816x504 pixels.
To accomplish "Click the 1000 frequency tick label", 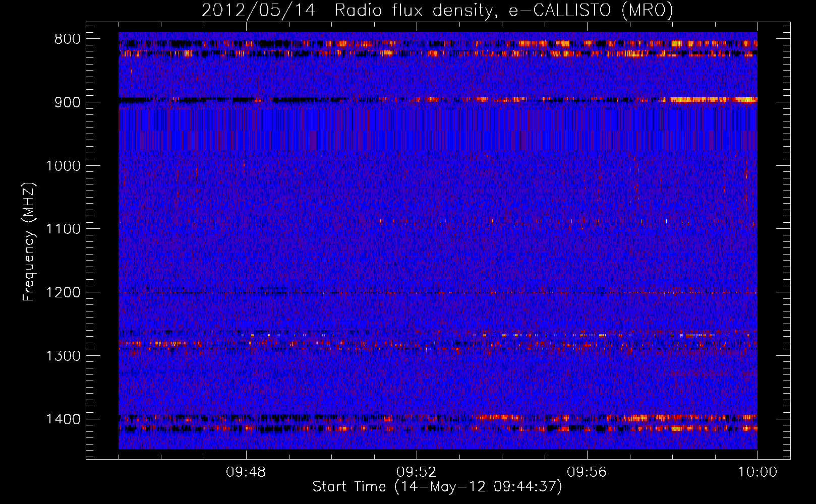I will tap(63, 166).
